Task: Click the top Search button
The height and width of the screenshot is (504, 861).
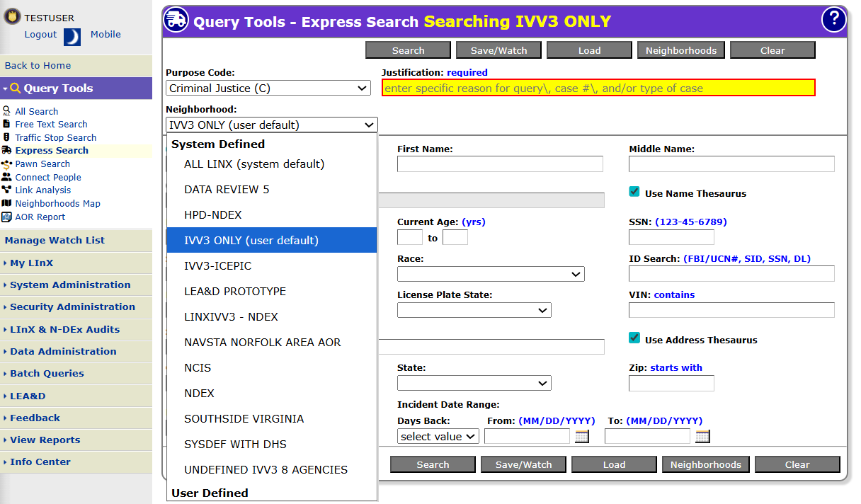Action: pyautogui.click(x=408, y=50)
